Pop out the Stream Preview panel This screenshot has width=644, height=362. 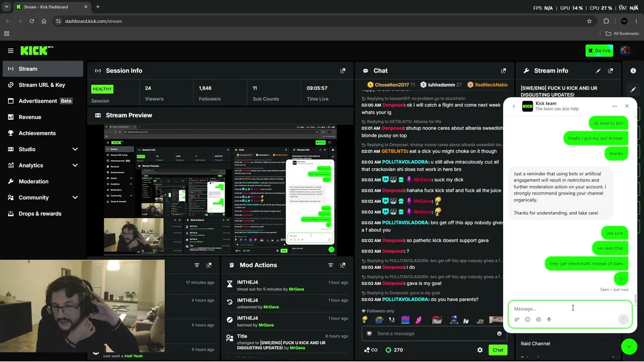pyautogui.click(x=343, y=115)
